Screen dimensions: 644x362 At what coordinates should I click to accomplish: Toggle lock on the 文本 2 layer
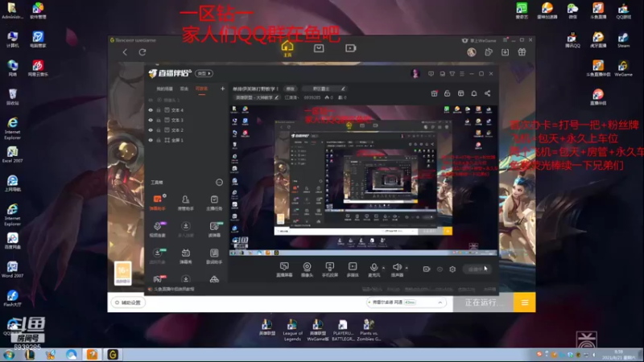point(159,130)
